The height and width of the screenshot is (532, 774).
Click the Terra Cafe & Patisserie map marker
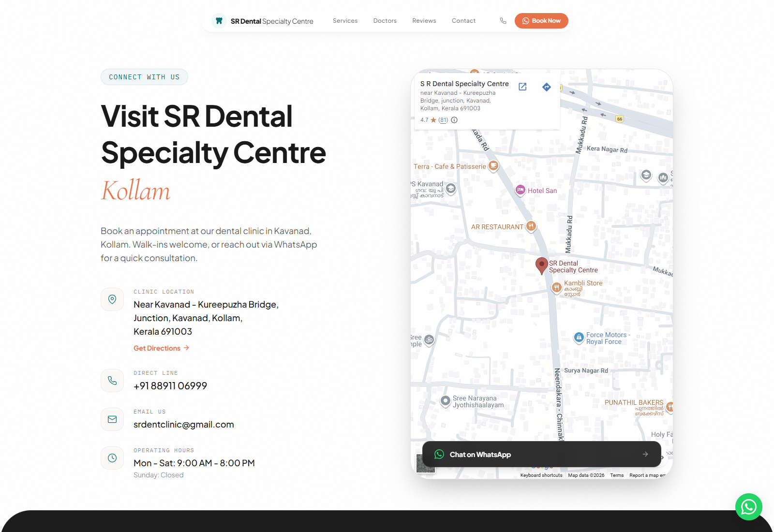tap(493, 166)
